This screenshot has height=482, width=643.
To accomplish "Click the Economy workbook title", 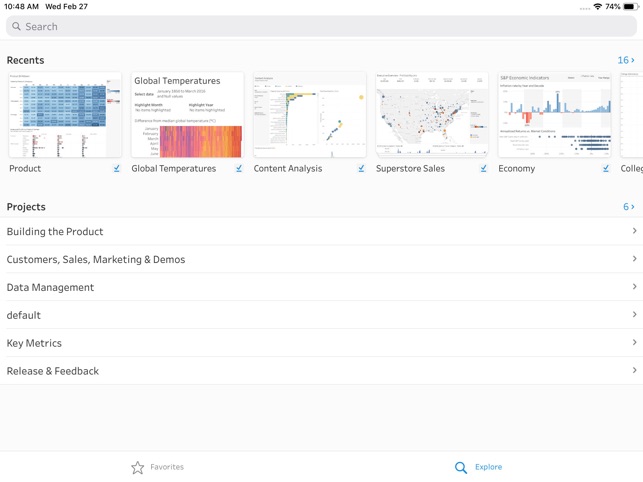I will tap(517, 169).
